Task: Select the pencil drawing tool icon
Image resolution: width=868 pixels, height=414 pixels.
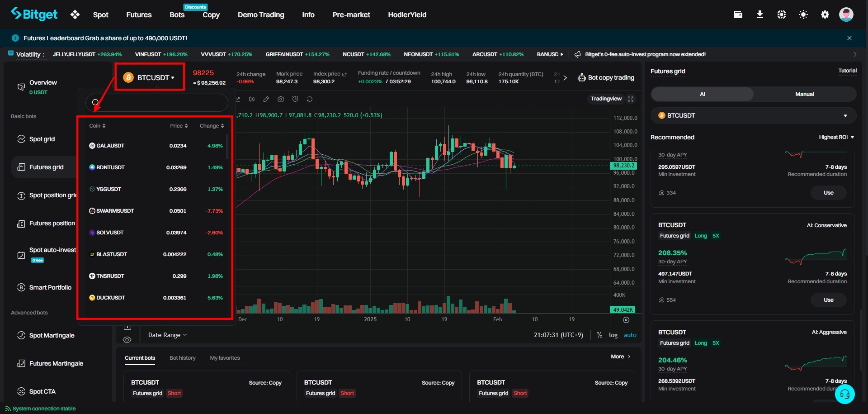Action: 266,99
